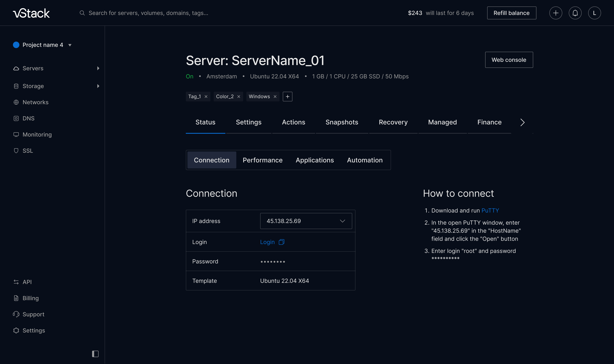
Task: Open the PuTTY download link
Action: pos(490,211)
